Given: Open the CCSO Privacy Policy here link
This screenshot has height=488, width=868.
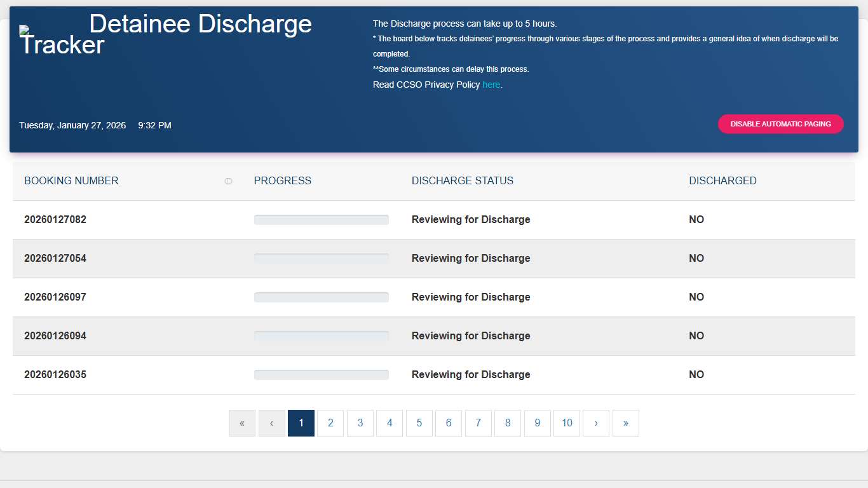Looking at the screenshot, I should click(491, 85).
